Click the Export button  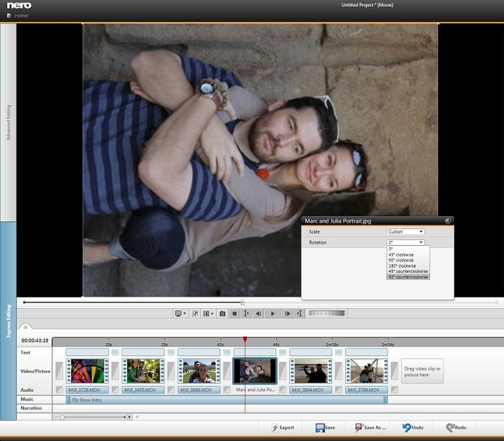click(x=283, y=428)
